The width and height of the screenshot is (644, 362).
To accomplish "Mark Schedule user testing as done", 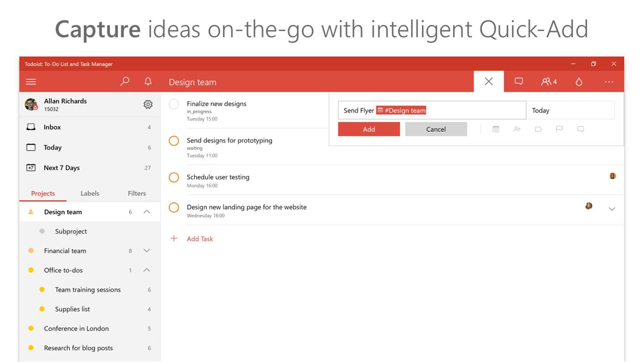I will (x=174, y=177).
